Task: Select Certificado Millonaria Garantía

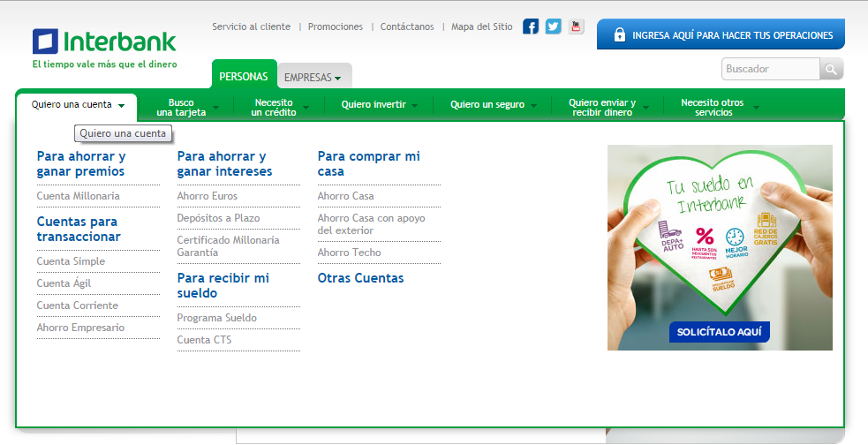Action: [228, 246]
